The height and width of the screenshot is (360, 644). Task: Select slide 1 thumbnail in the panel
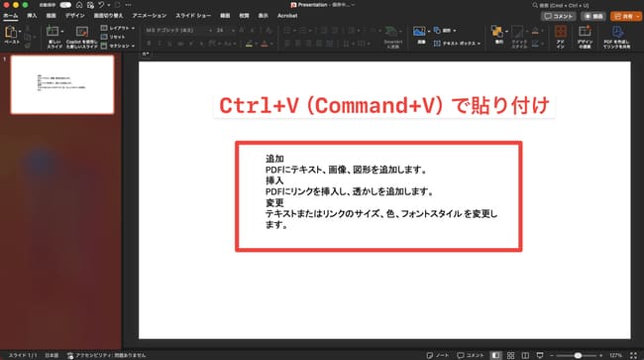[62, 84]
